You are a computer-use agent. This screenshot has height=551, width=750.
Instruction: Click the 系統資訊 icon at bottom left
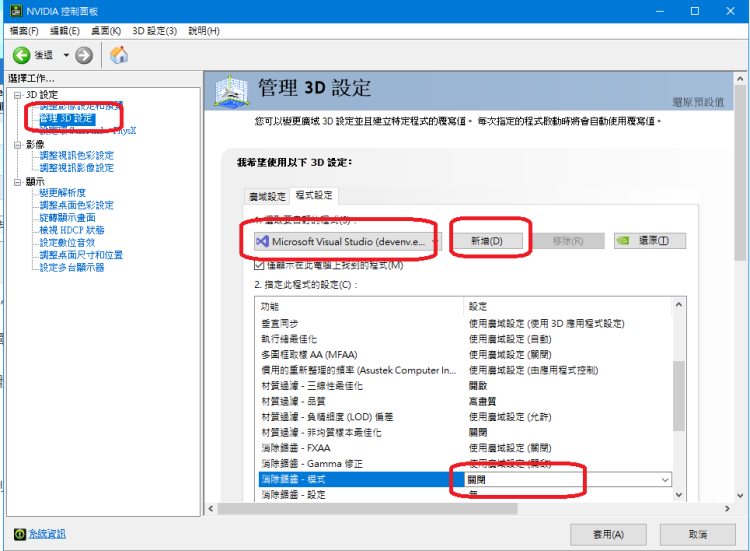(20, 534)
